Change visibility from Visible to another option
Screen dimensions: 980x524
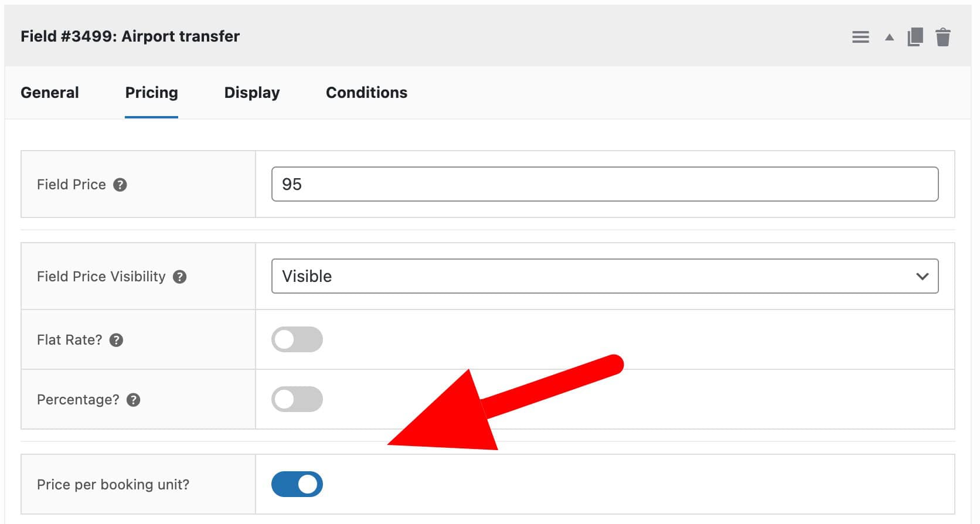coord(604,276)
